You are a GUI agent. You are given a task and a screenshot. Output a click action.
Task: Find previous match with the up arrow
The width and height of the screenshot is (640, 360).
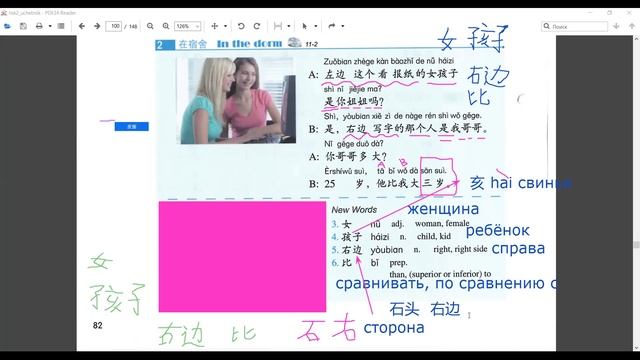(632, 26)
